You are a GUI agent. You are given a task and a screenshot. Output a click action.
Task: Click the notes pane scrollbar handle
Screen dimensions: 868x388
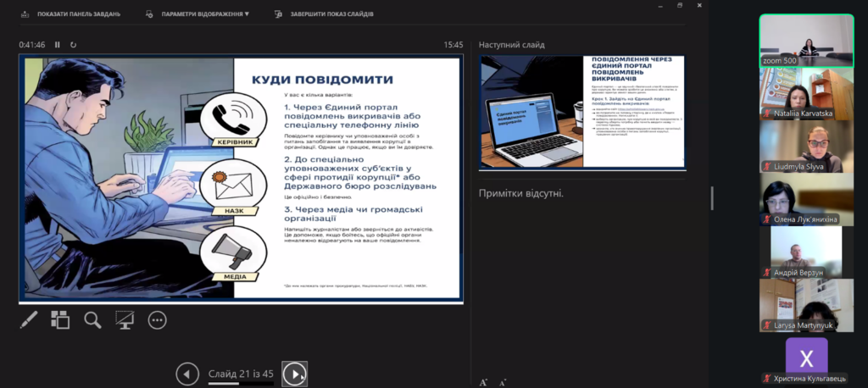(712, 197)
